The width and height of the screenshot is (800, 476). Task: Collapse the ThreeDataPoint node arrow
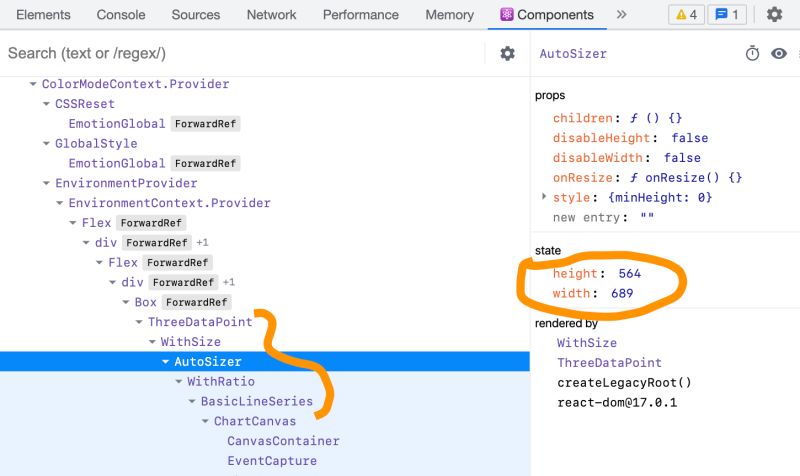pyautogui.click(x=139, y=322)
